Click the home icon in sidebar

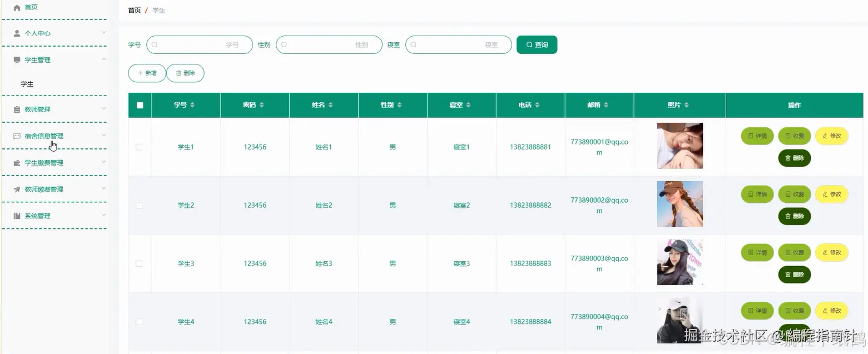[x=17, y=7]
